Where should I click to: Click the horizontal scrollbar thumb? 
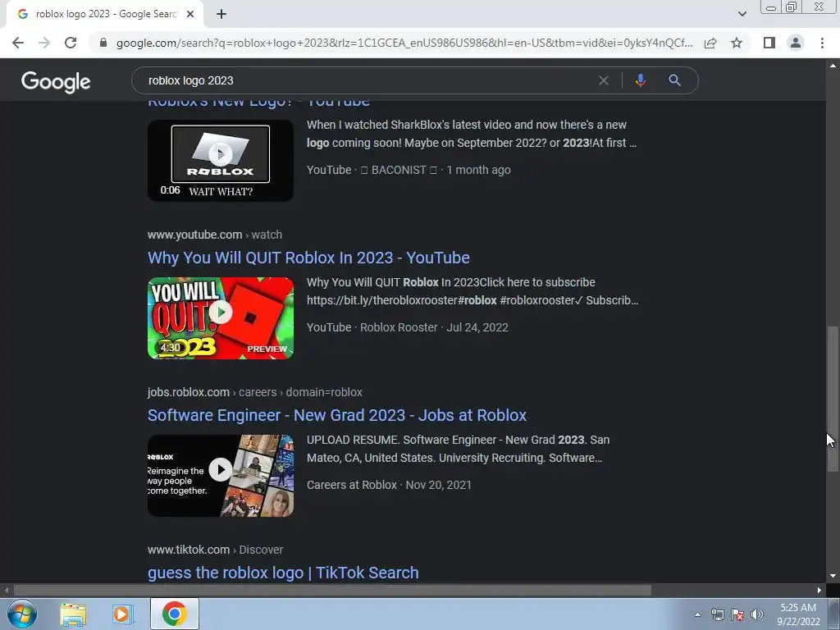[x=332, y=591]
